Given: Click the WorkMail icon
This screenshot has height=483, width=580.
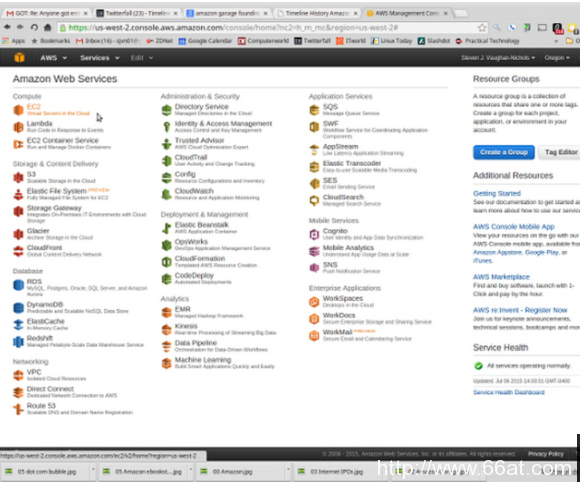Looking at the screenshot, I should coord(314,335).
